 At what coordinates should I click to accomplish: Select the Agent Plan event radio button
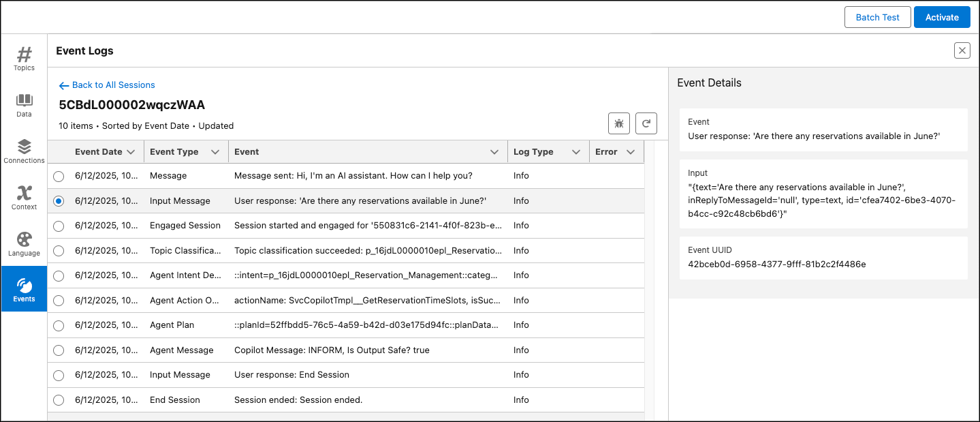click(x=59, y=325)
